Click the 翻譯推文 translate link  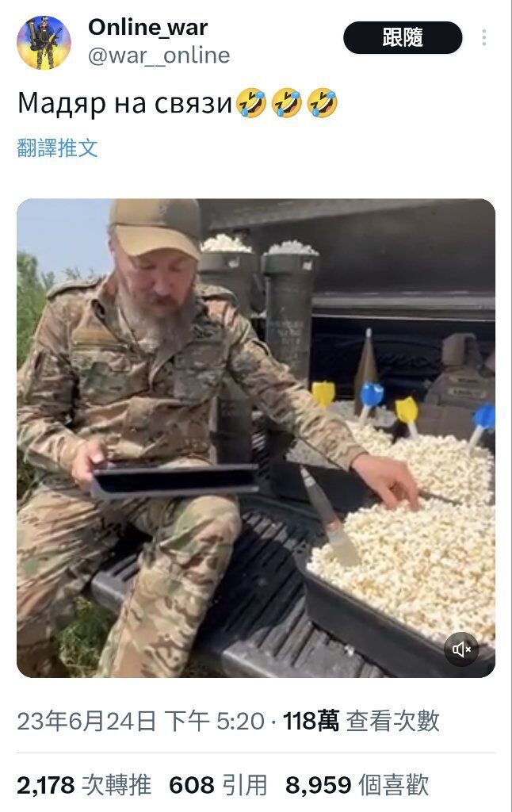coord(58,148)
